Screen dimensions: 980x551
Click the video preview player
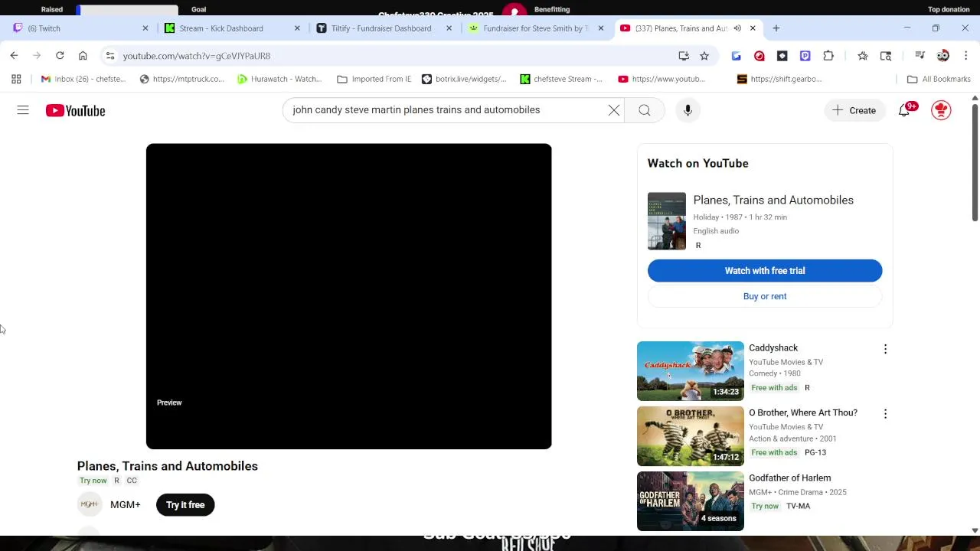click(348, 296)
